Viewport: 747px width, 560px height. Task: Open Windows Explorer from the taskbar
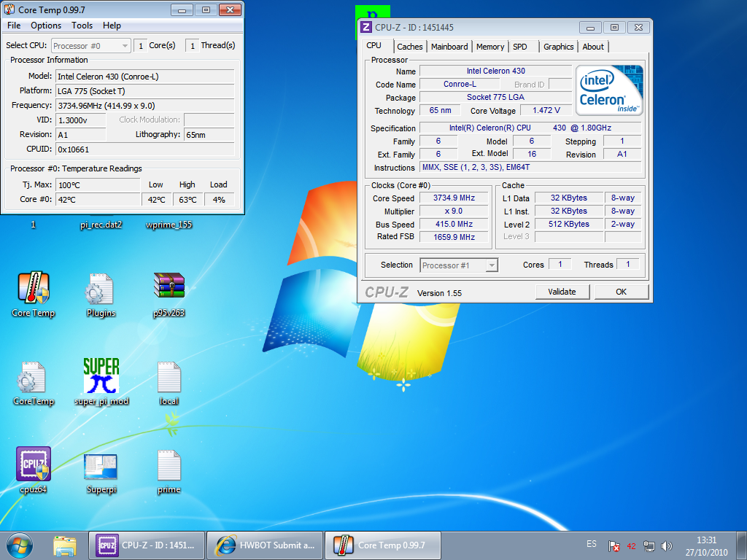(65, 545)
